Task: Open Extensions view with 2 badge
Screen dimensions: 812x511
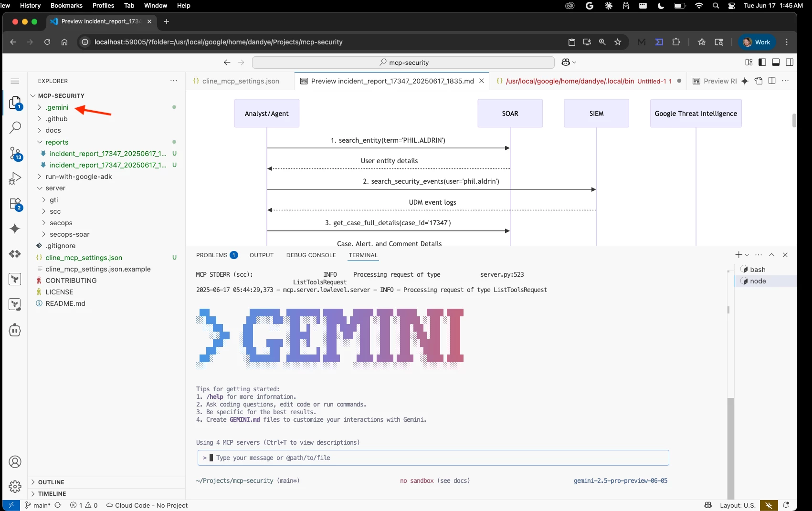Action: coord(15,204)
